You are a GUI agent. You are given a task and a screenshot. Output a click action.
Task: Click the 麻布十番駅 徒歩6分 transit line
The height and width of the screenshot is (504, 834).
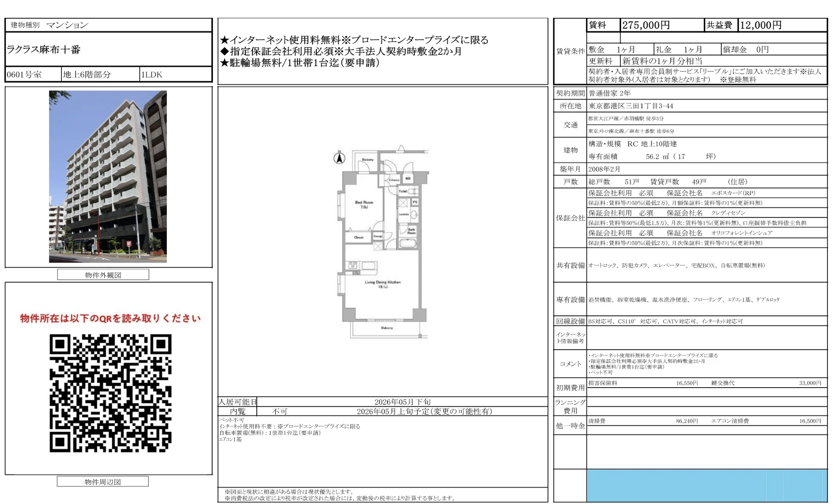coord(631,131)
